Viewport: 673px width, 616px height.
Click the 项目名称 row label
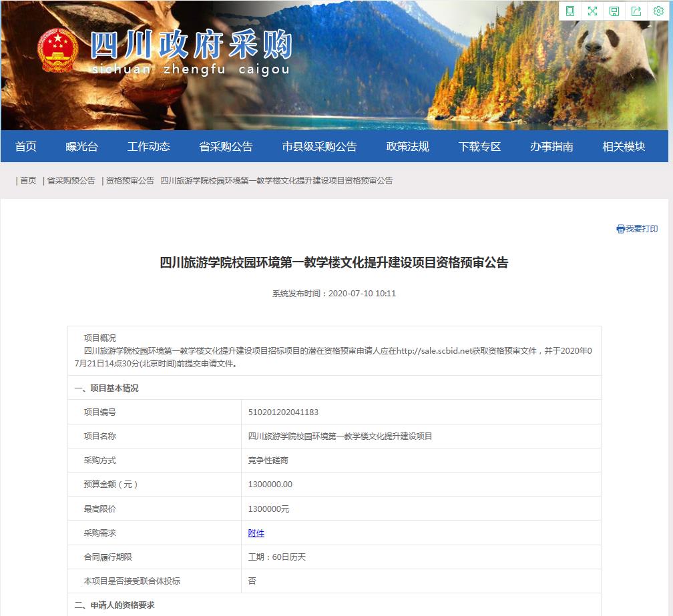point(99,436)
